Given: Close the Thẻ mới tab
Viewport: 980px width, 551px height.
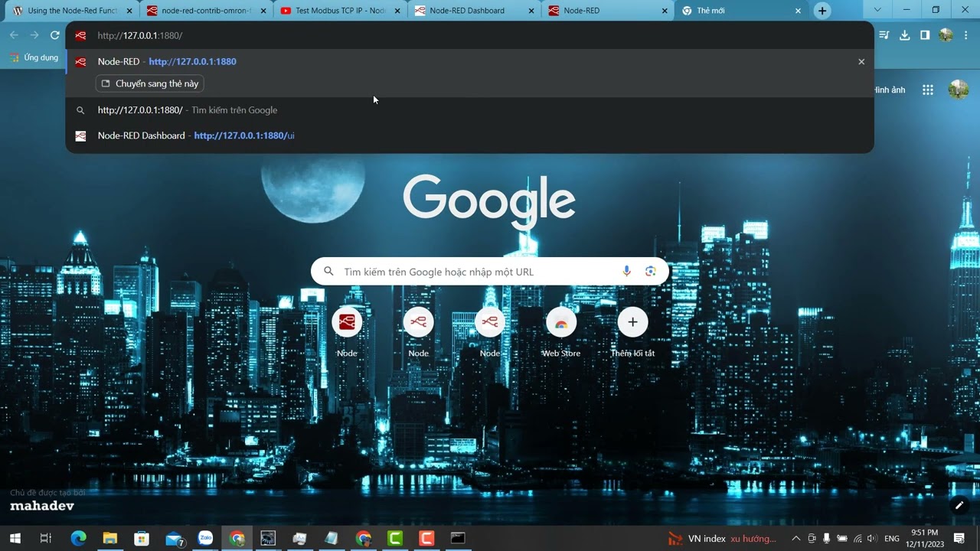Looking at the screenshot, I should 798,11.
